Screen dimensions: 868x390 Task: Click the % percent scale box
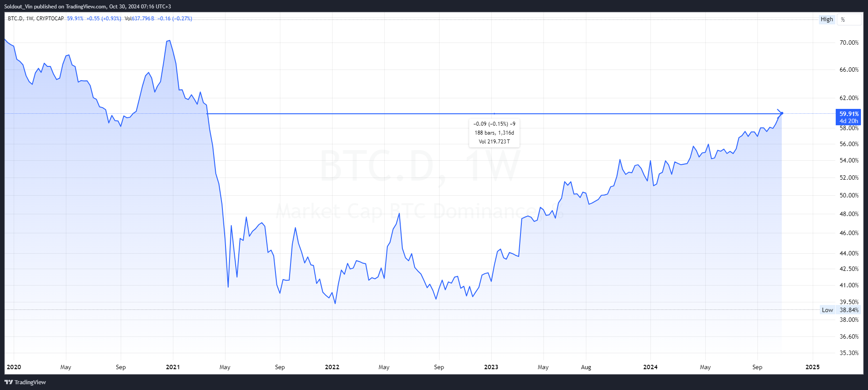pyautogui.click(x=850, y=19)
